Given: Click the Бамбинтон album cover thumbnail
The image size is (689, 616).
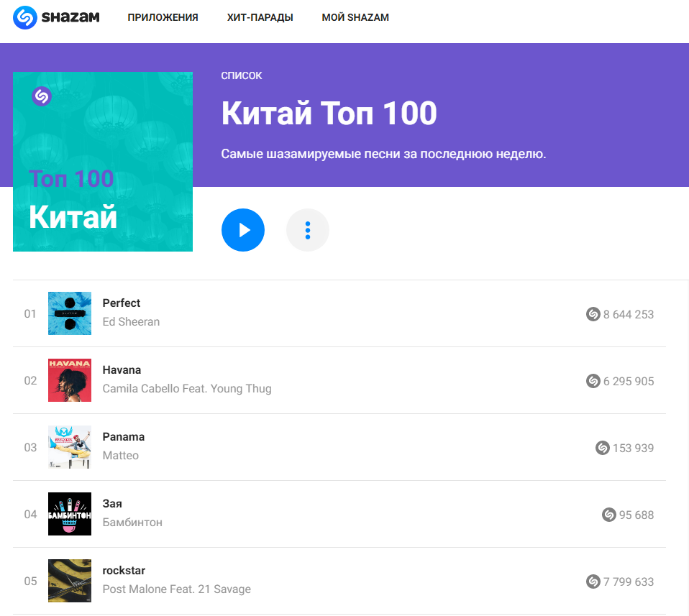Looking at the screenshot, I should pyautogui.click(x=70, y=514).
